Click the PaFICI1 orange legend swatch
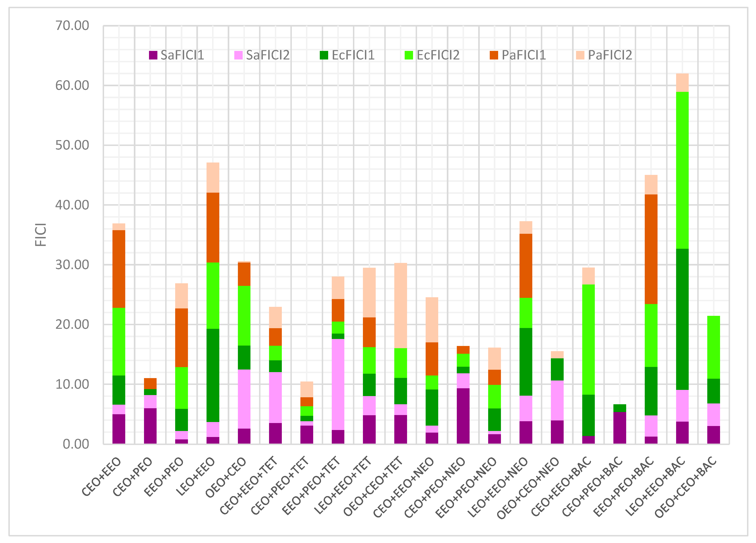 click(494, 55)
